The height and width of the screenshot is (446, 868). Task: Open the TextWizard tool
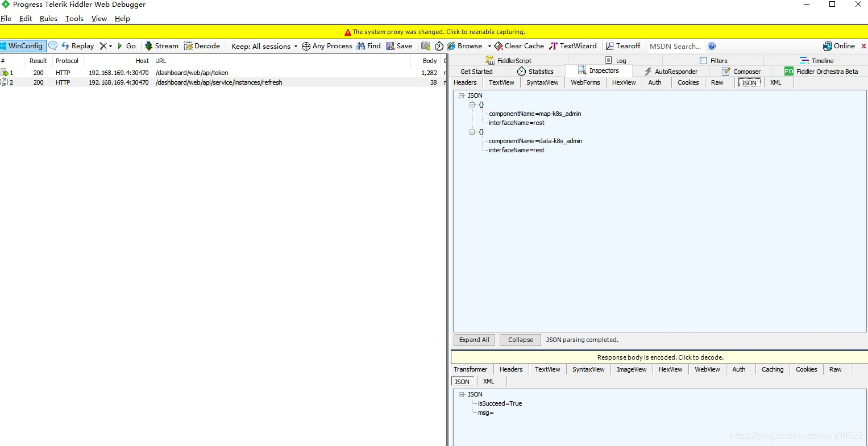click(573, 46)
